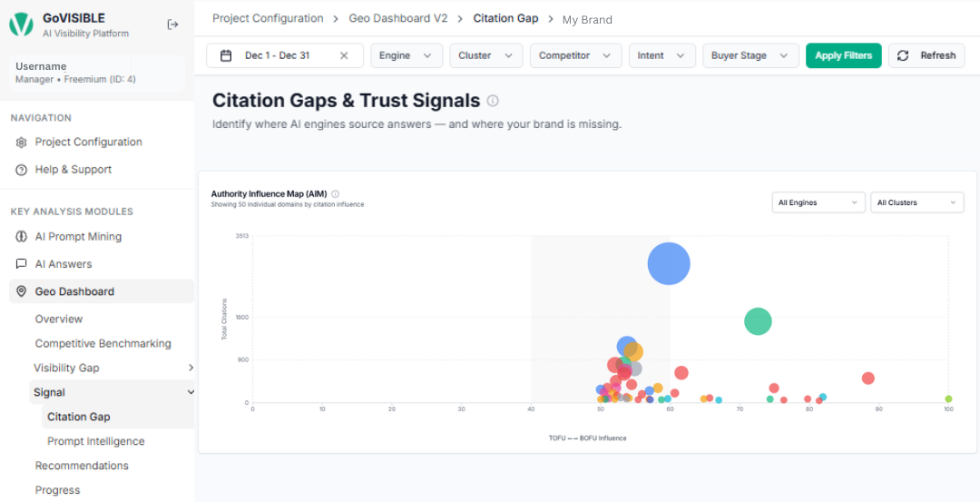This screenshot has height=502, width=980.
Task: Click the Refresh button
Action: pyautogui.click(x=926, y=55)
